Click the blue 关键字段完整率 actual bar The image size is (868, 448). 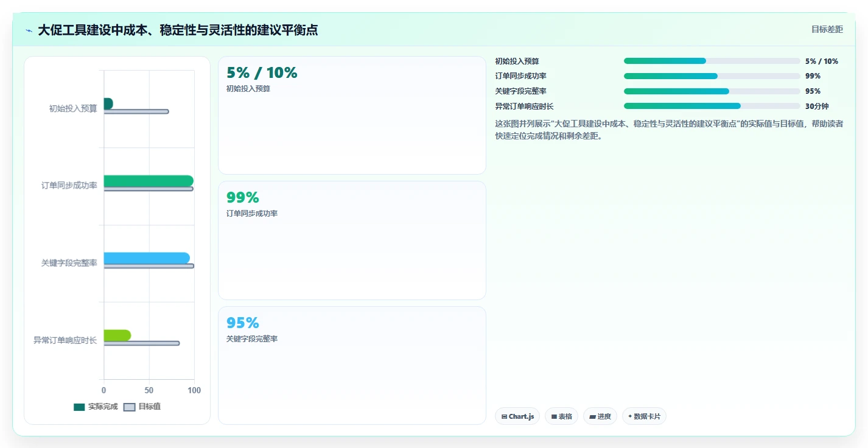(x=147, y=258)
